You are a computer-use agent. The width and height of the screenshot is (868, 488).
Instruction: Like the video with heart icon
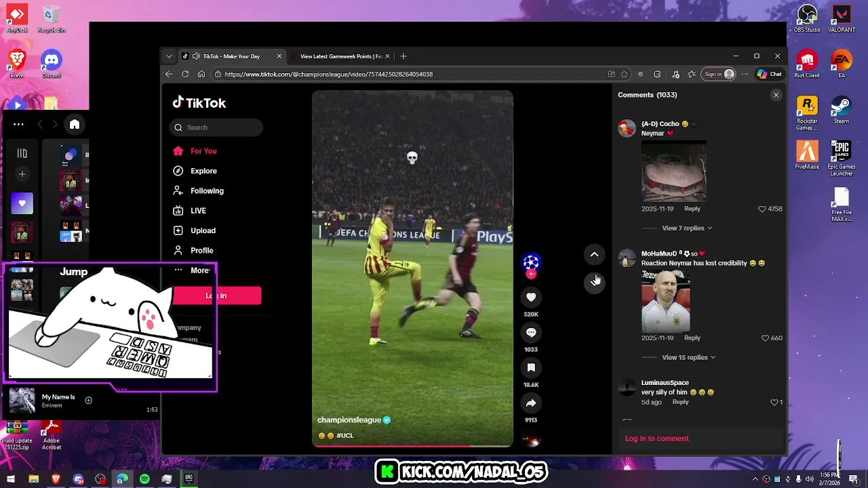point(531,297)
